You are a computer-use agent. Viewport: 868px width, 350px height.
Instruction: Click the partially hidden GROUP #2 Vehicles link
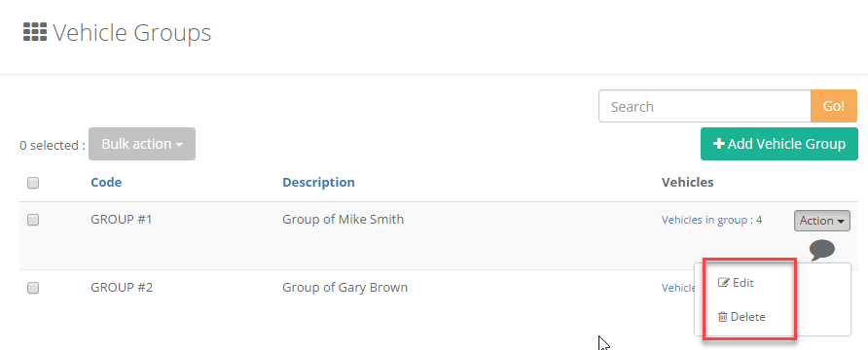pos(678,288)
